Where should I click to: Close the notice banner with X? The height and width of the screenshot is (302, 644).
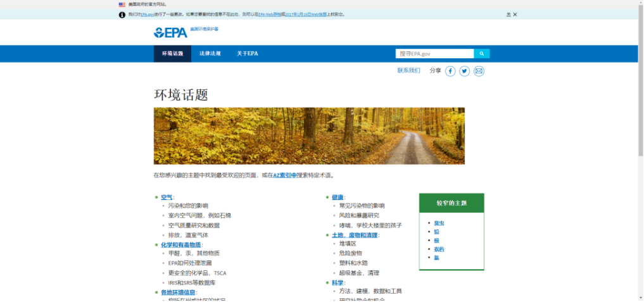[x=515, y=15]
